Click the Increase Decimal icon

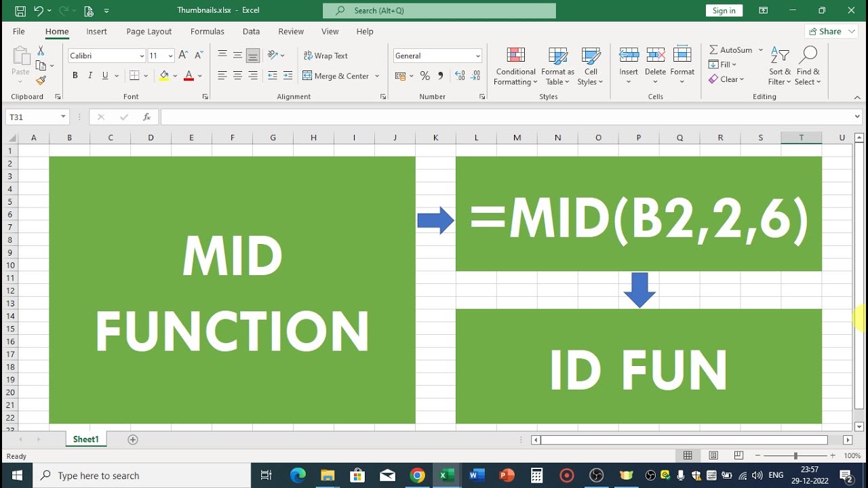point(460,76)
